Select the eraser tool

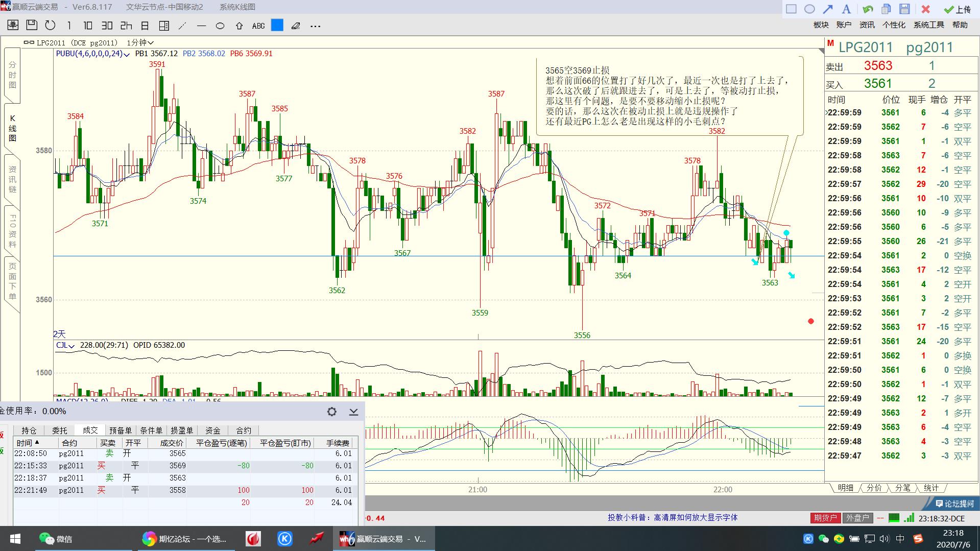coord(296,26)
